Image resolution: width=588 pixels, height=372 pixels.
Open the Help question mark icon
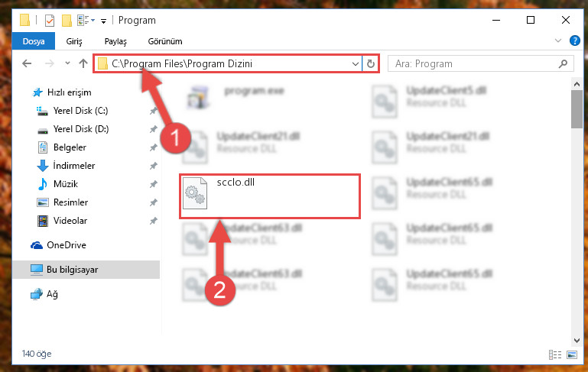click(x=574, y=40)
